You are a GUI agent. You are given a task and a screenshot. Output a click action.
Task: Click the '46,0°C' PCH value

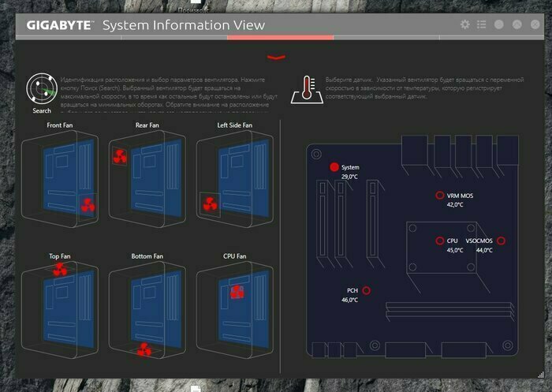coord(349,300)
